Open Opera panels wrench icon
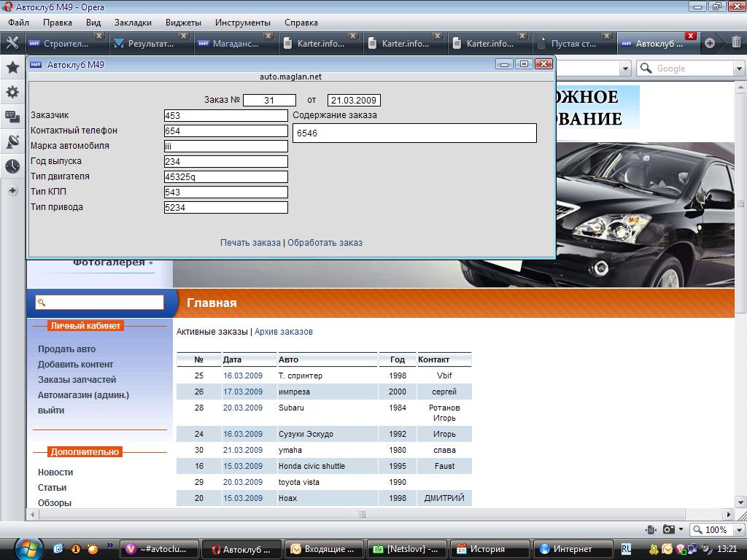This screenshot has width=747, height=560. (12, 43)
